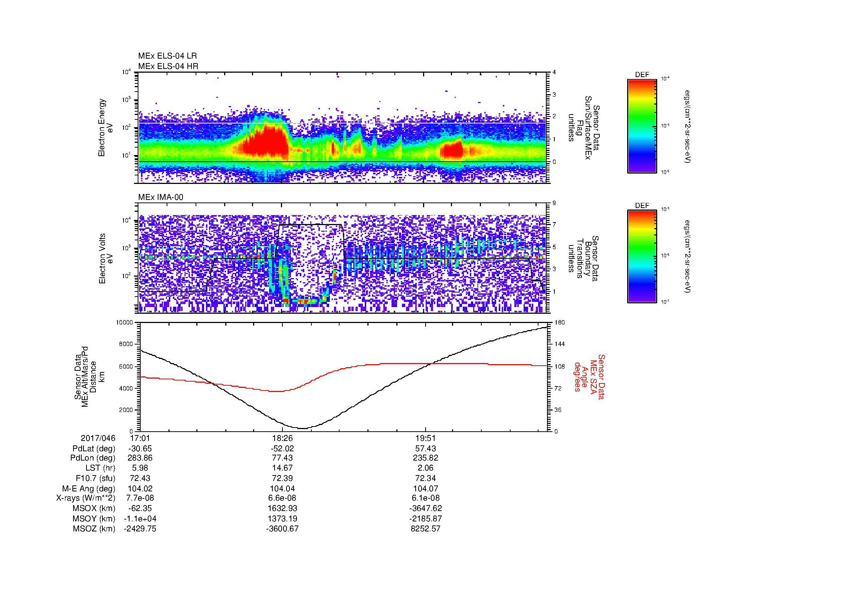Viewport: 868px width, 613px height.
Task: Click the LST value '2.06'
Action: tap(425, 468)
